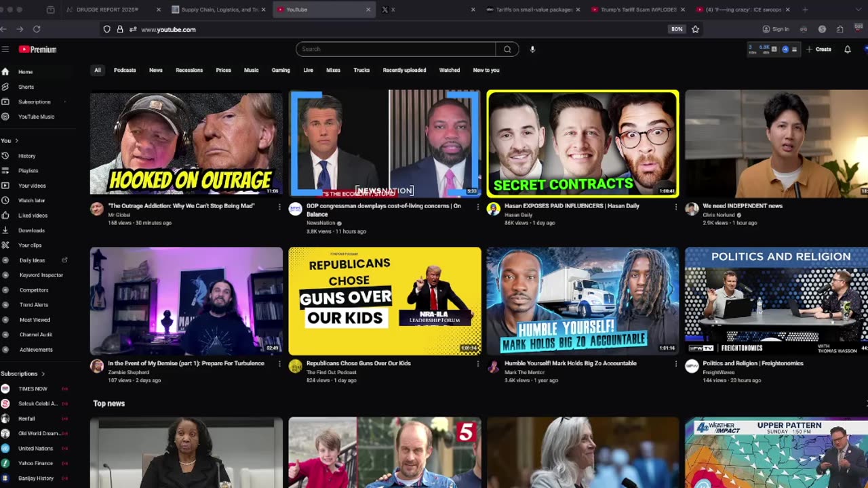The width and height of the screenshot is (868, 488).
Task: Play Politics and Religion Freightonomics thumbnail
Action: pyautogui.click(x=776, y=301)
